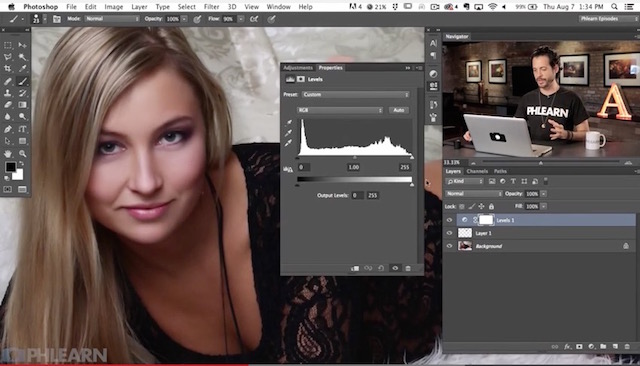
Task: Open the RGB channel dropdown
Action: (x=340, y=110)
